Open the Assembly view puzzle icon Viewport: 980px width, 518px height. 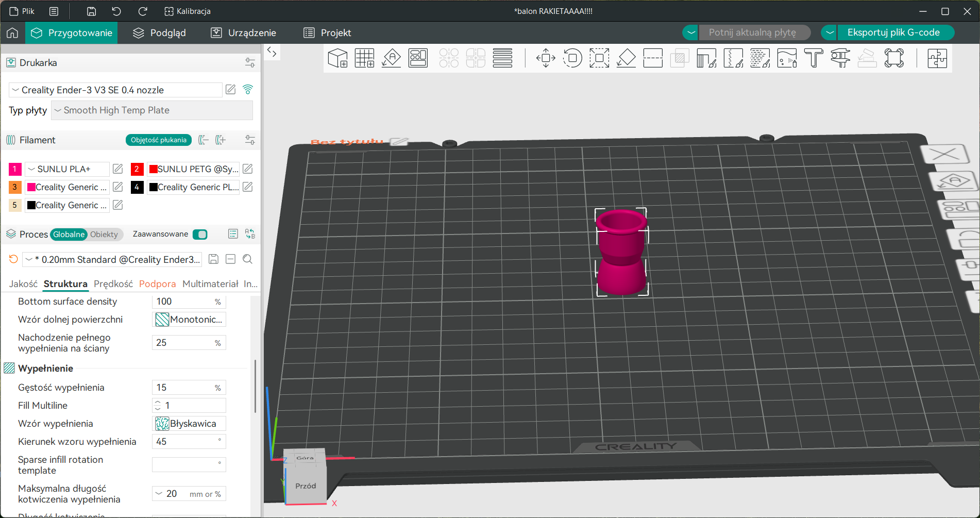[937, 58]
